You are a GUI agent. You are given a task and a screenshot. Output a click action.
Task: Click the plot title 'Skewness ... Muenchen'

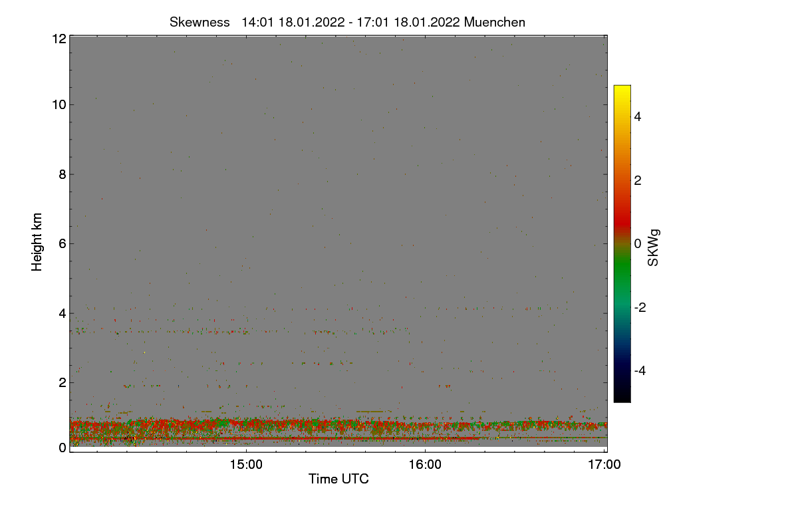pos(347,22)
